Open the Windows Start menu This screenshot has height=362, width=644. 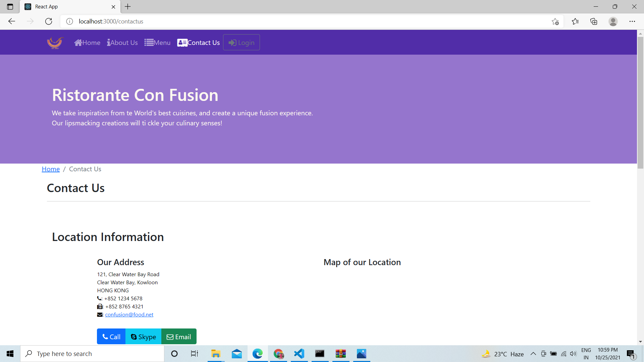coord(10,354)
